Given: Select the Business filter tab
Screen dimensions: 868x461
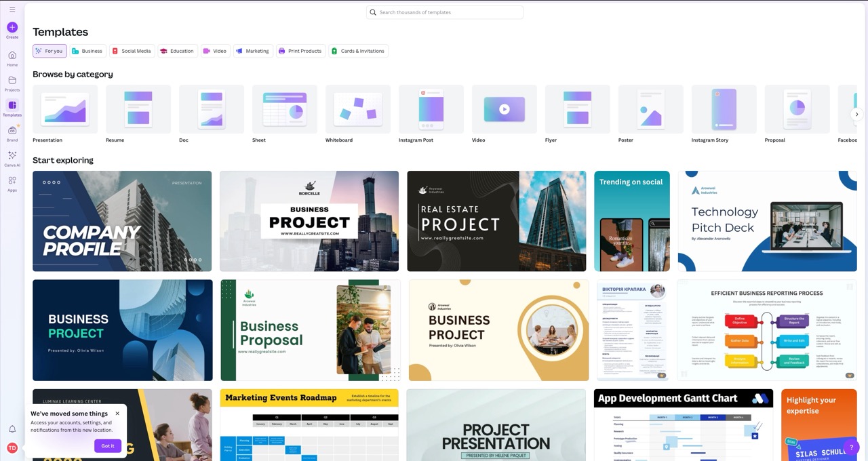Looking at the screenshot, I should (x=87, y=51).
